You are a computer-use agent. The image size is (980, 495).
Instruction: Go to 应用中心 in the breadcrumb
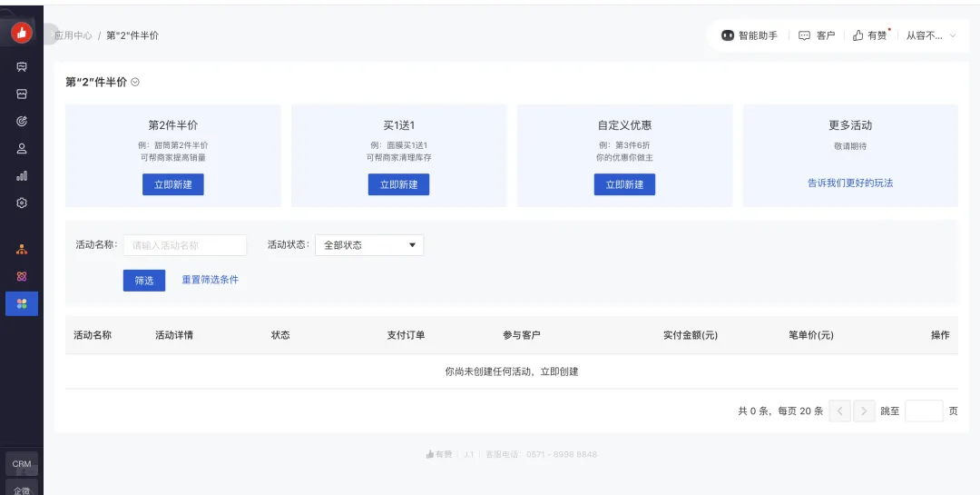pyautogui.click(x=74, y=35)
